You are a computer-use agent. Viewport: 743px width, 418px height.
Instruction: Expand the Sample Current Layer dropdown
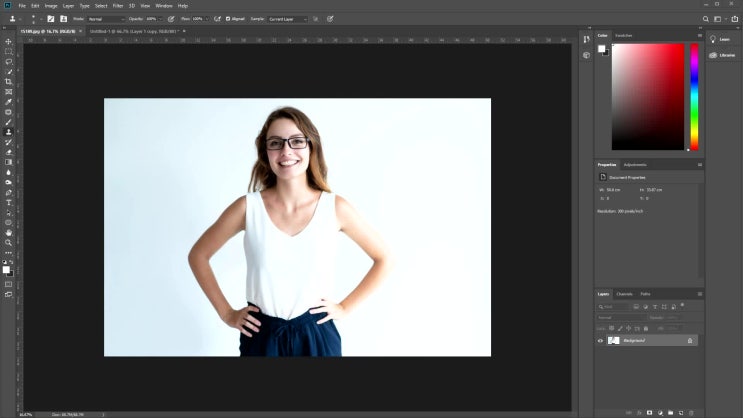pyautogui.click(x=288, y=18)
